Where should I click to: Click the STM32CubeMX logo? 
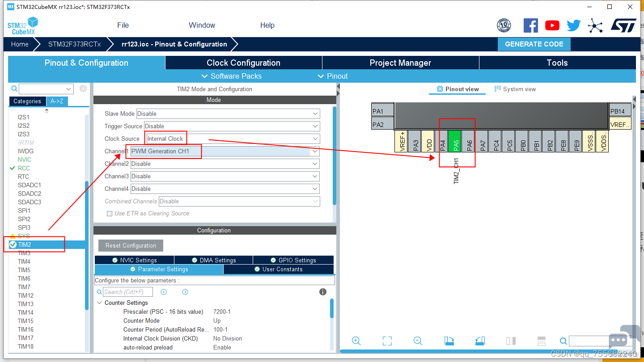(x=22, y=25)
